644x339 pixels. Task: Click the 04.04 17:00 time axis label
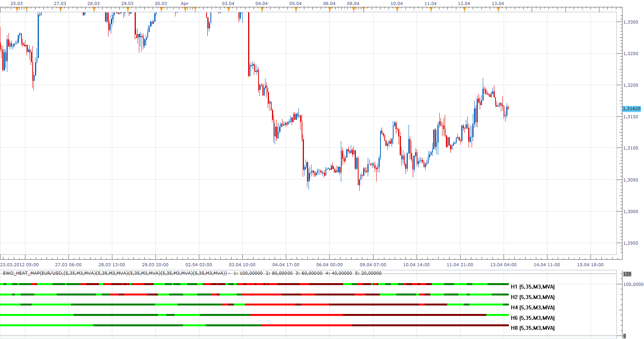click(286, 265)
